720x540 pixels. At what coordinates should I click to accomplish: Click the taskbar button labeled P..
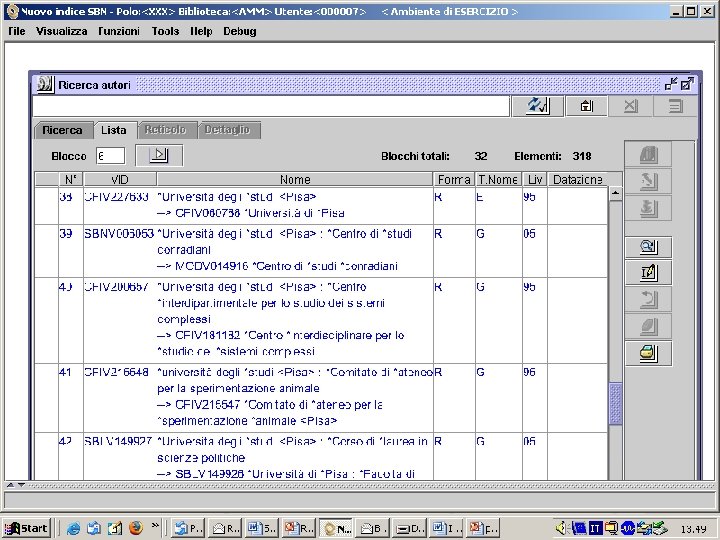click(188, 529)
